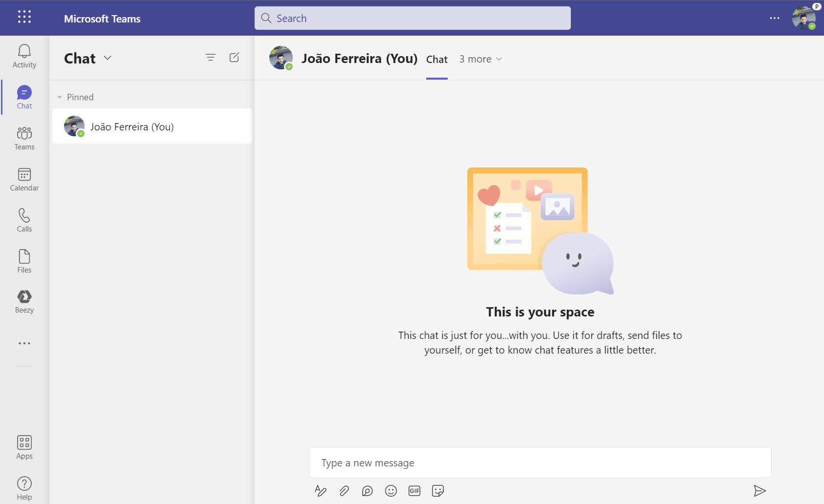Collapse the Pinned chats section
This screenshot has width=824, height=504.
point(60,97)
